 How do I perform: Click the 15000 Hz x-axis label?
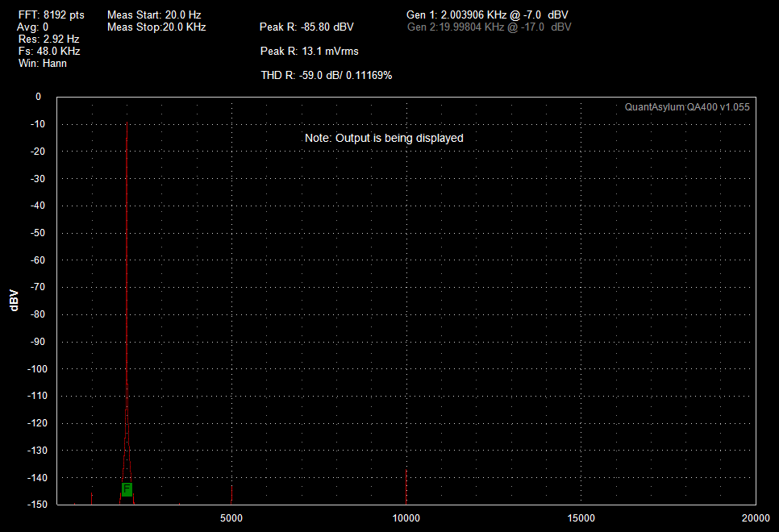581,518
